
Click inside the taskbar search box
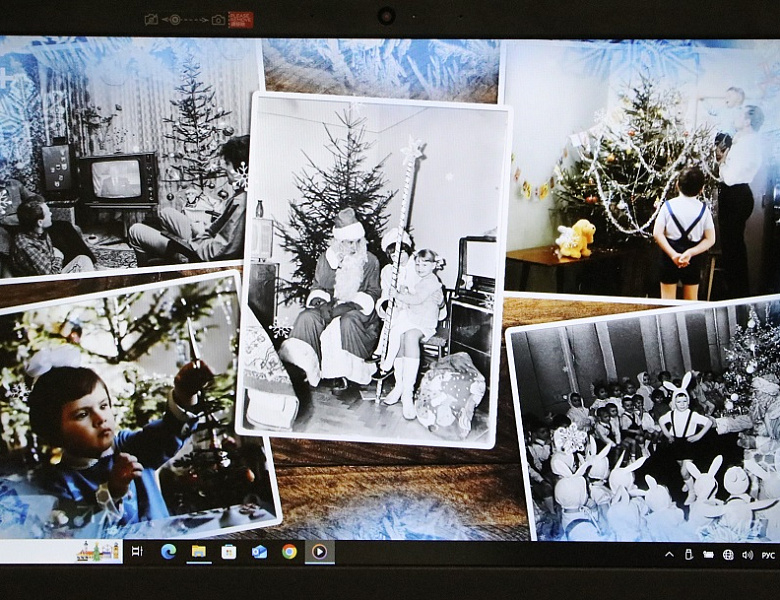61,551
